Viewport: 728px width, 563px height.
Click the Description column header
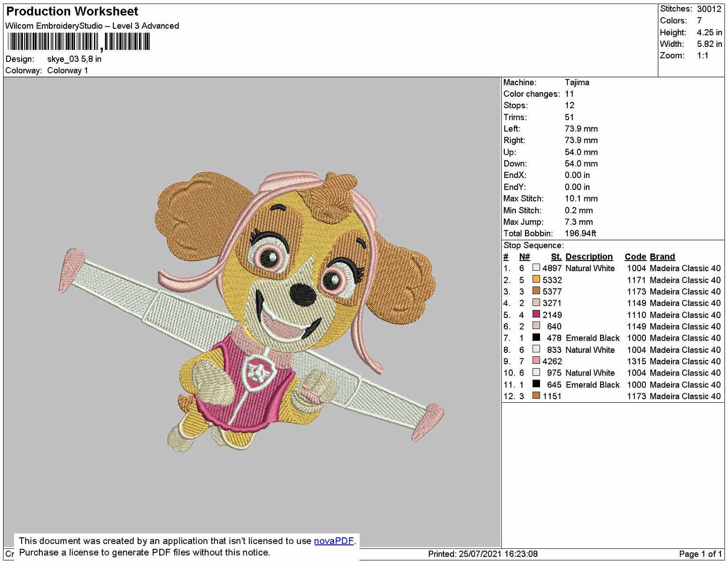point(589,257)
